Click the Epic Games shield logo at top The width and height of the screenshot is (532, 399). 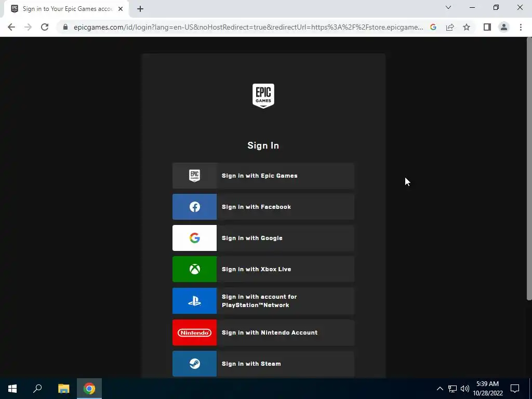(263, 96)
